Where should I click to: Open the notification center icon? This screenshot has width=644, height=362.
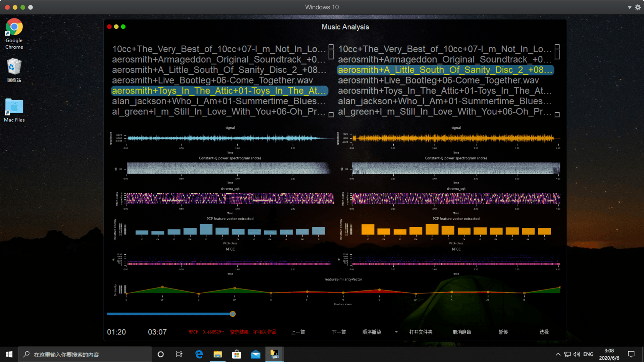pyautogui.click(x=631, y=354)
